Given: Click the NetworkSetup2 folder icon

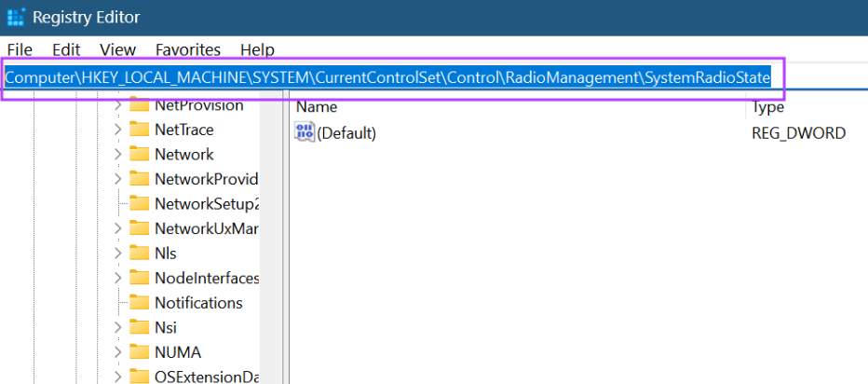Looking at the screenshot, I should click(x=140, y=204).
